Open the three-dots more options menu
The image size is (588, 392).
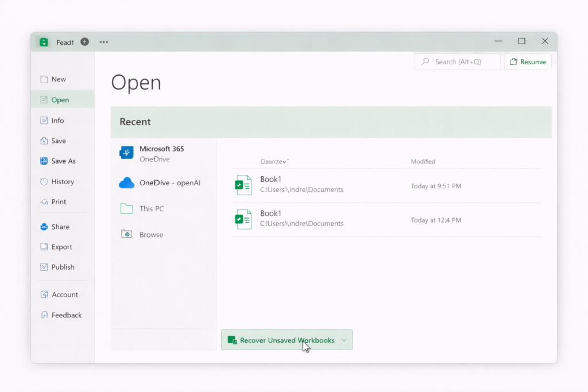click(104, 42)
